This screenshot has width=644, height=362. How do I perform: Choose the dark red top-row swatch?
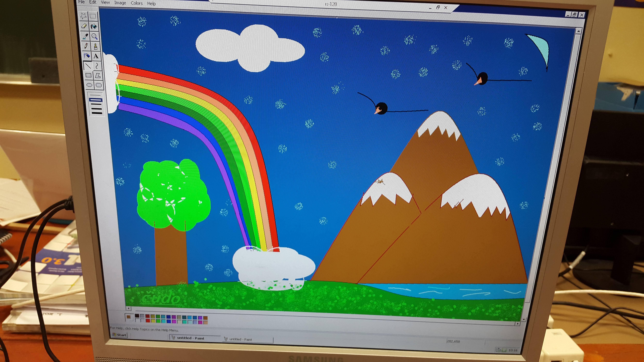(148, 316)
